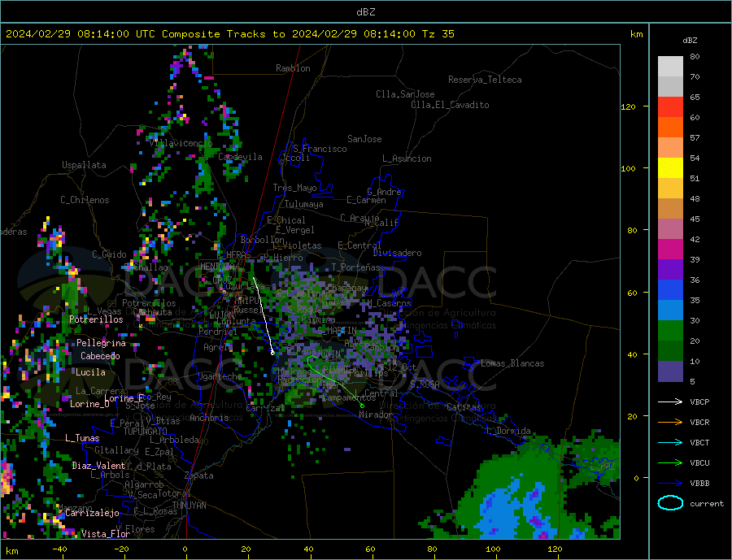Viewport: 732px width, 560px height.
Task: Click the C_Chilenos label
Action: click(x=85, y=200)
